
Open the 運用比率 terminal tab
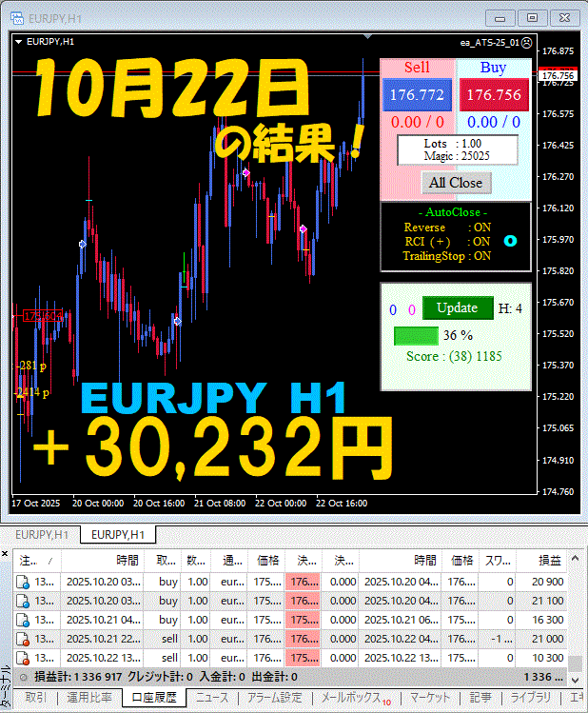89,698
